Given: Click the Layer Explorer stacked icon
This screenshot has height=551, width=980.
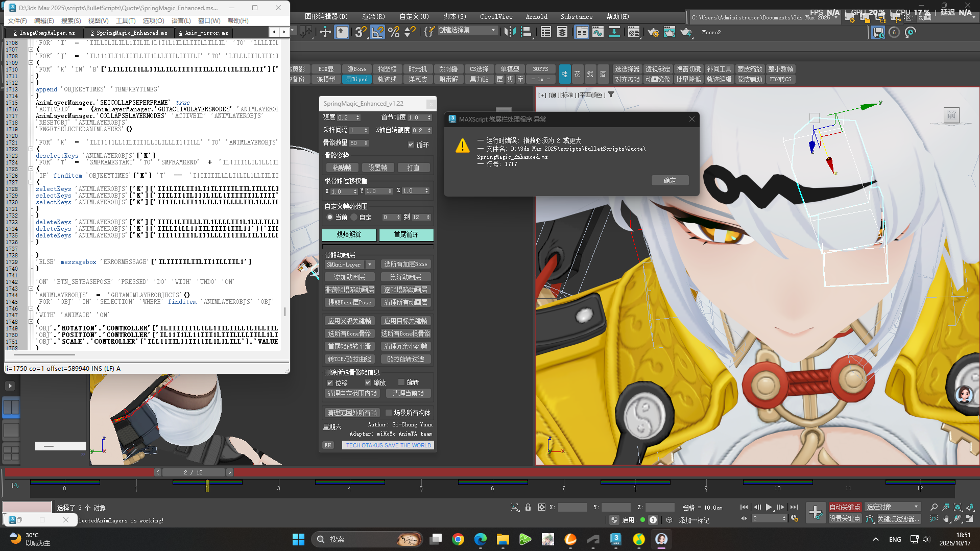Looking at the screenshot, I should pyautogui.click(x=562, y=32).
